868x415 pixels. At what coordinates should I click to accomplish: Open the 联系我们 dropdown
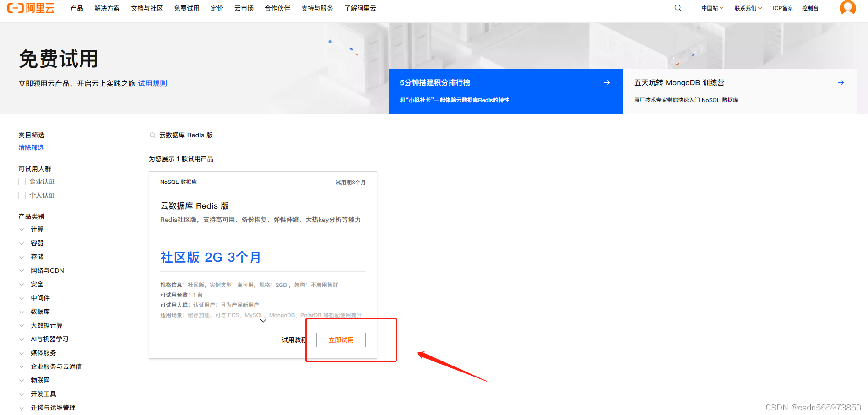click(748, 8)
